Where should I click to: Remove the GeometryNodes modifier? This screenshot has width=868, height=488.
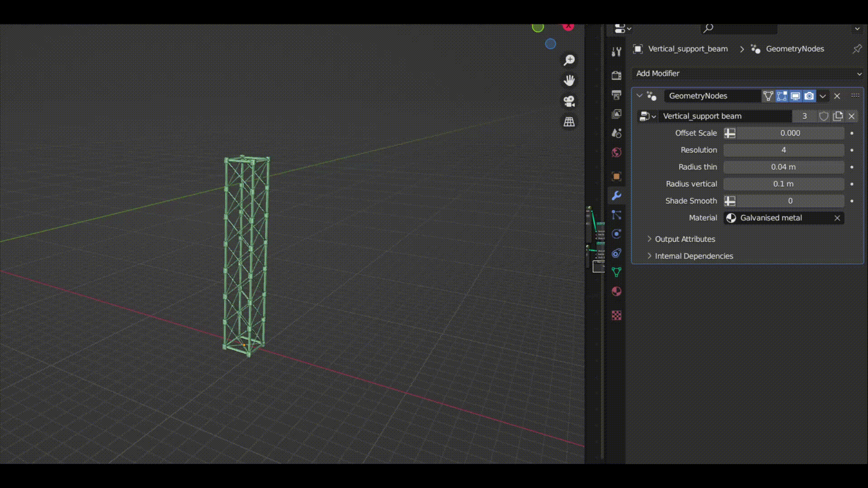pos(837,96)
